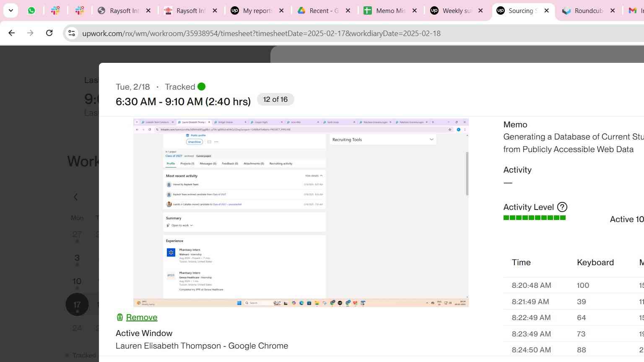Click the trash icon beside Remove
644x362 pixels.
pyautogui.click(x=120, y=317)
